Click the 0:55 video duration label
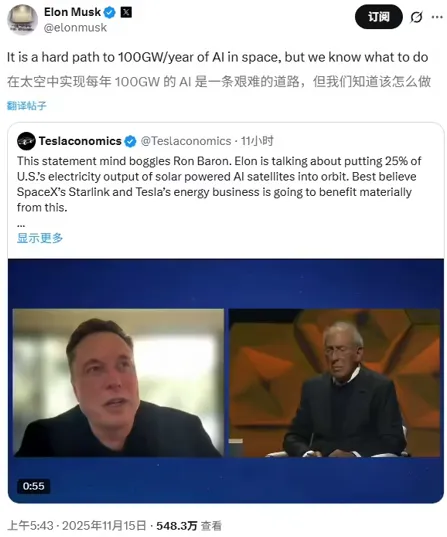The height and width of the screenshot is (537, 447). coord(34,486)
